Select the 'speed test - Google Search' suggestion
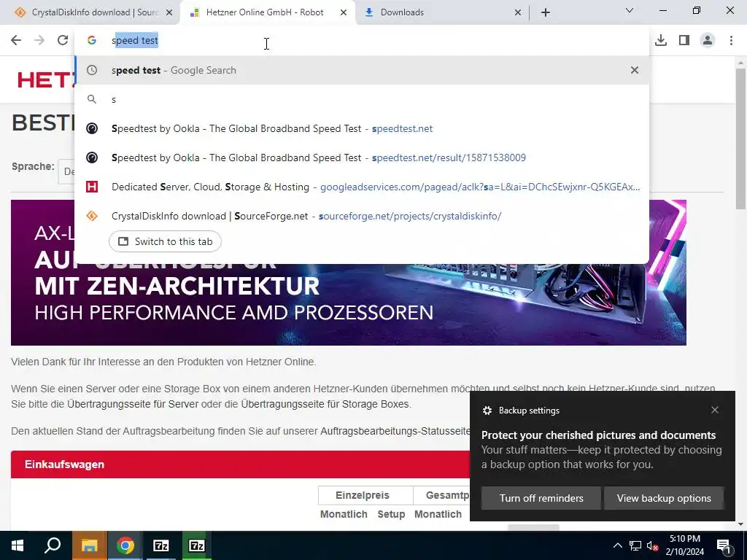The image size is (747, 560). [362, 70]
